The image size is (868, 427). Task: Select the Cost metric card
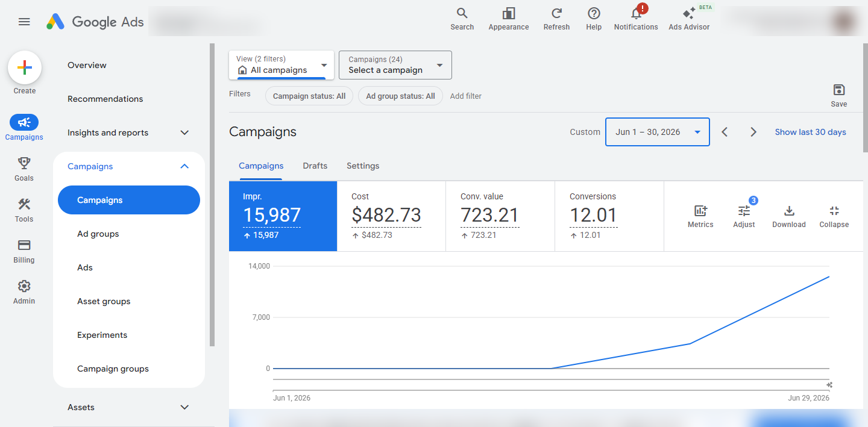(391, 216)
